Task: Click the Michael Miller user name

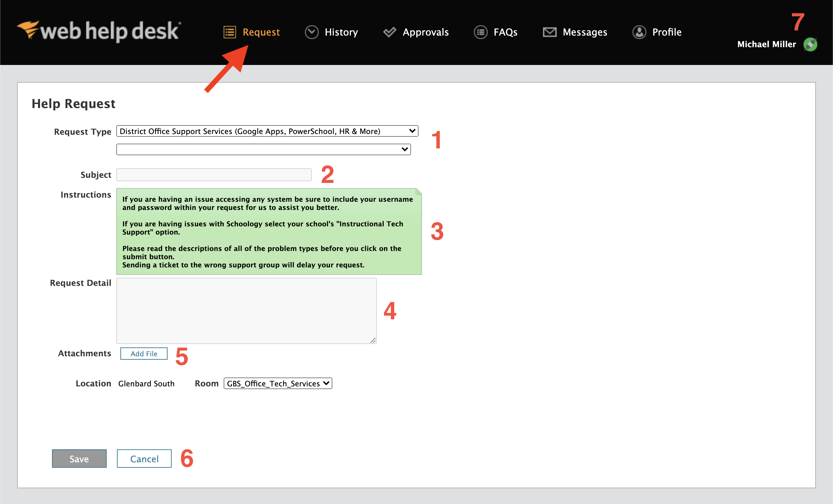Action: 767,44
